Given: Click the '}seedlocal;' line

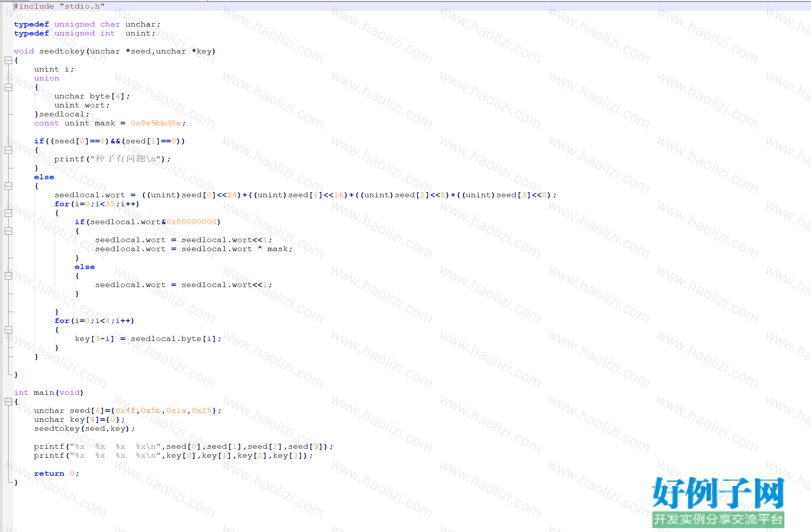Looking at the screenshot, I should tap(62, 114).
